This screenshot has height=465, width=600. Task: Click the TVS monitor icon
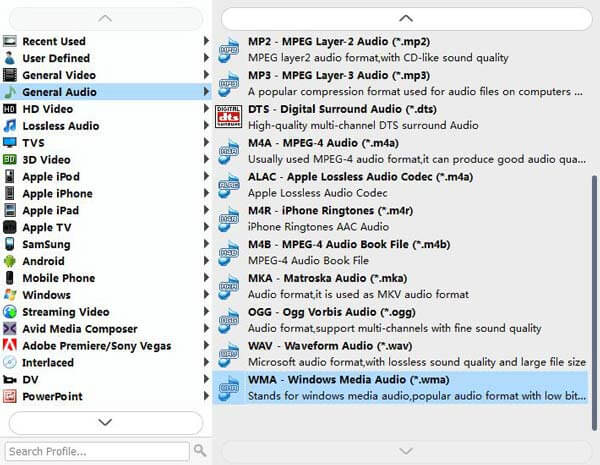(x=10, y=142)
